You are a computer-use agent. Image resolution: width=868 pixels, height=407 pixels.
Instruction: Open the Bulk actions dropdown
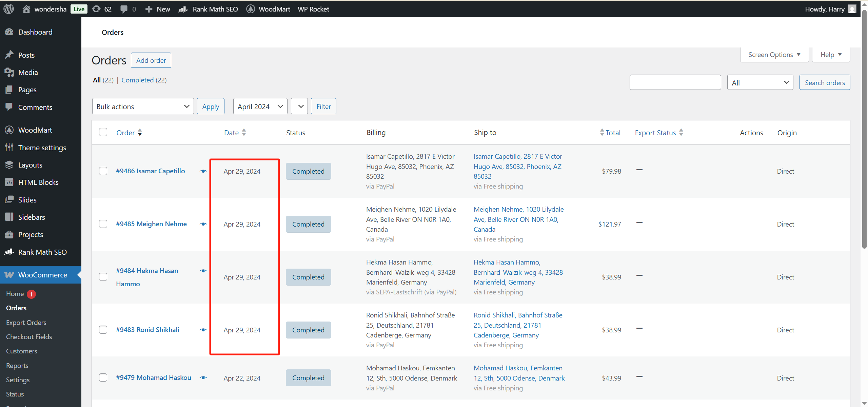[143, 106]
